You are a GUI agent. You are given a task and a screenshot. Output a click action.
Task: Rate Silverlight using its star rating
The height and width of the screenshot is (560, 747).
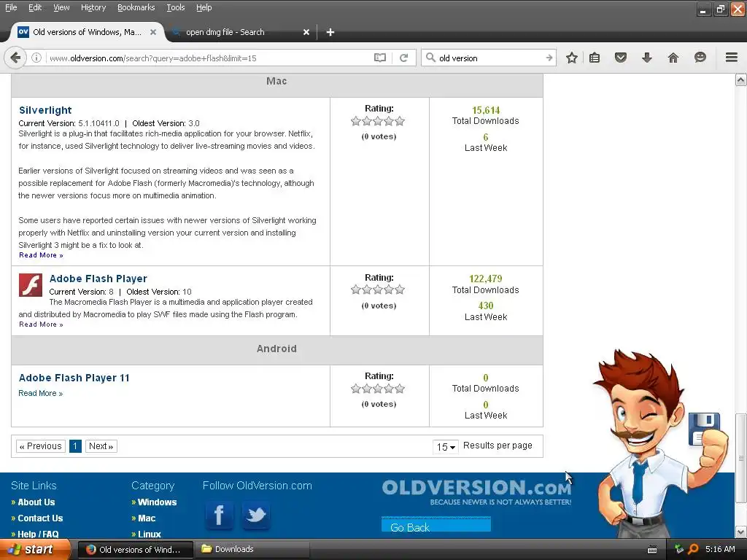378,121
